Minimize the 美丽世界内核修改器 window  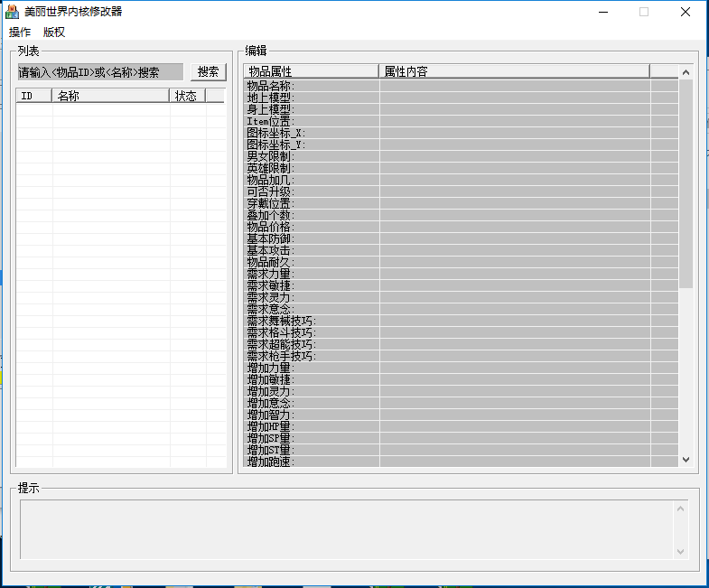602,12
